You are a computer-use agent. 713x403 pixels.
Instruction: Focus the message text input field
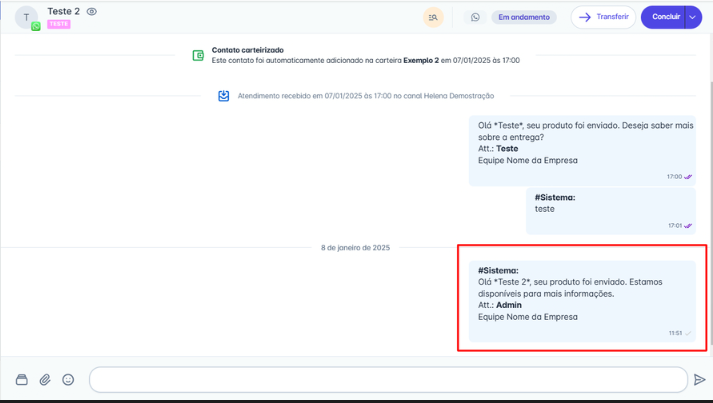(x=388, y=379)
